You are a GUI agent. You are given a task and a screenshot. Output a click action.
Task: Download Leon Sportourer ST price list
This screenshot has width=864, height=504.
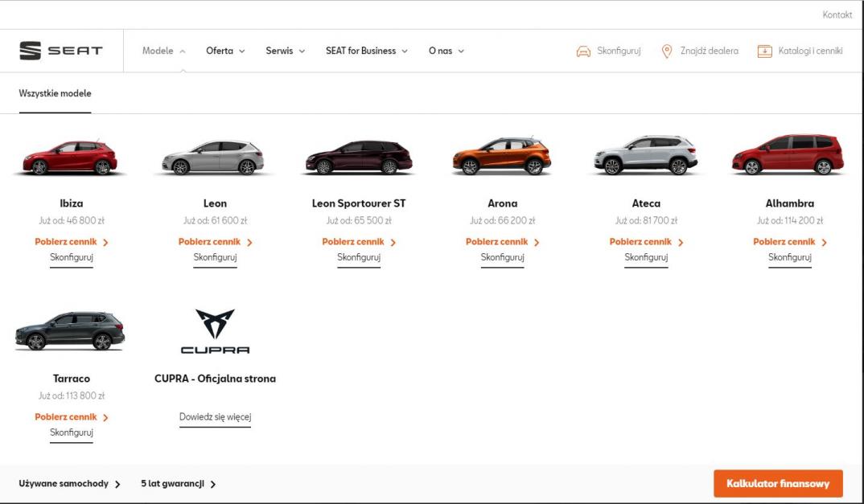[353, 242]
